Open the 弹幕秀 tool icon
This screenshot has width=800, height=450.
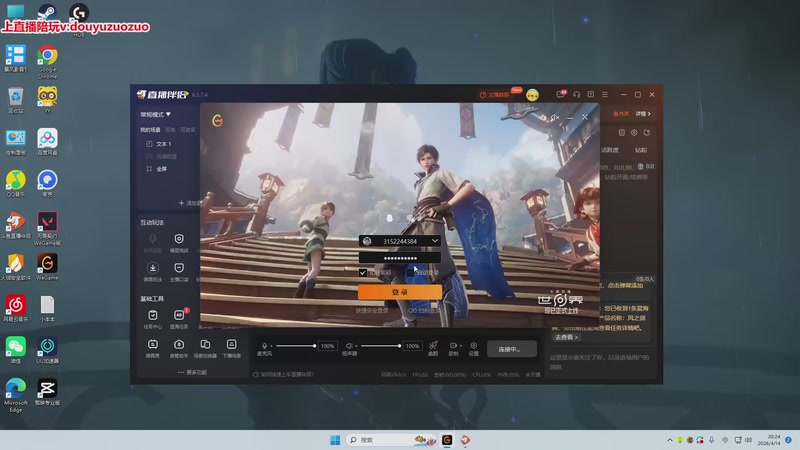click(153, 346)
